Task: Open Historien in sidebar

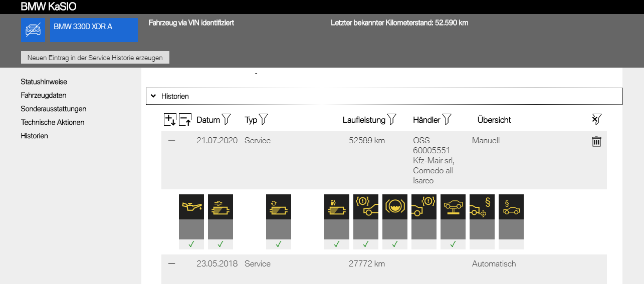Action: 35,136
